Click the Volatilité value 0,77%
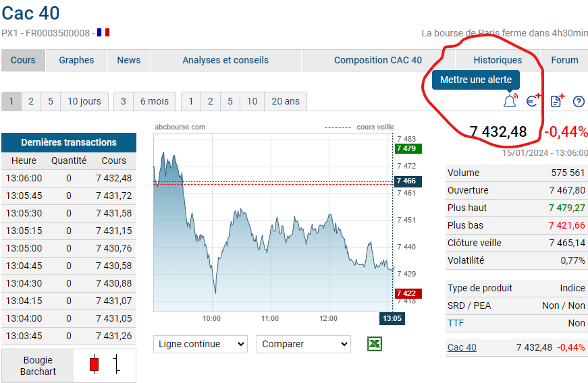Screen dimensions: 588x383 point(572,260)
